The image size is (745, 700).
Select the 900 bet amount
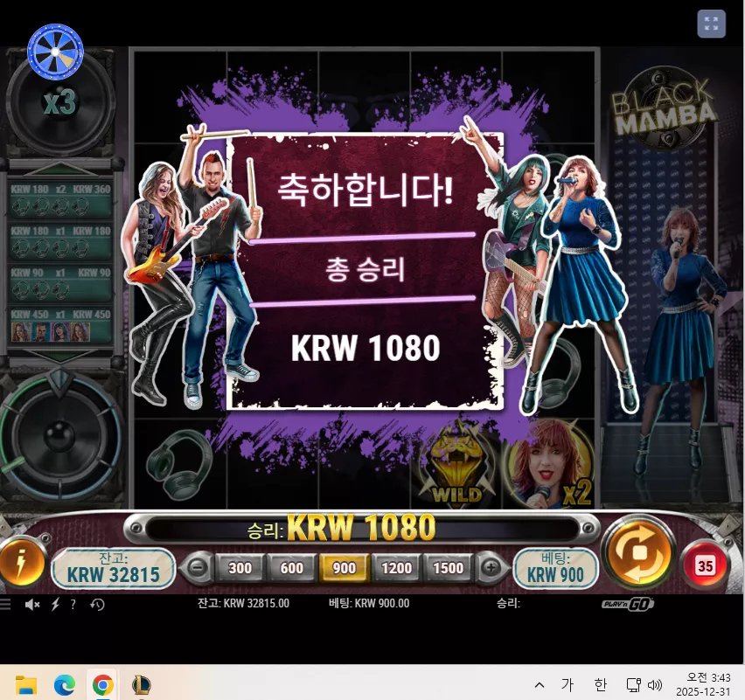click(344, 567)
